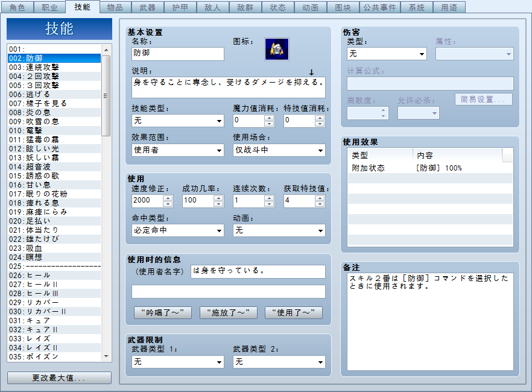Viewport: 532px width, 392px height.
Task: Click the empty second message line field
Action: [x=229, y=291]
